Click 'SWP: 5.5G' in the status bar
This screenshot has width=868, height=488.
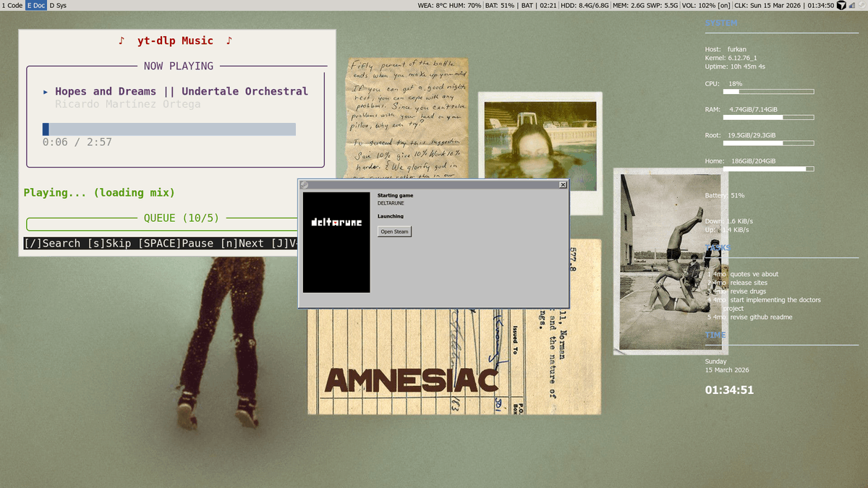point(663,5)
